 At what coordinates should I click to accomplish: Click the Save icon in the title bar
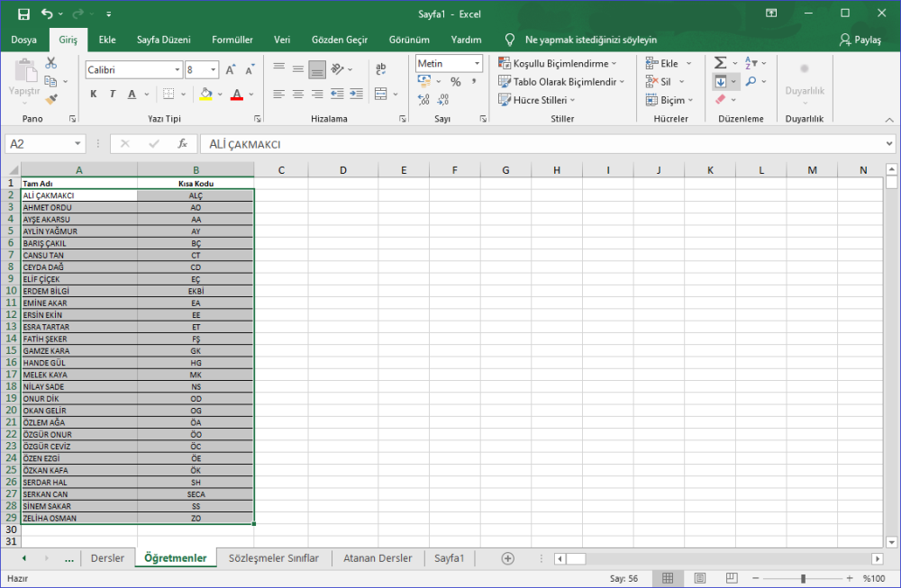[x=23, y=14]
